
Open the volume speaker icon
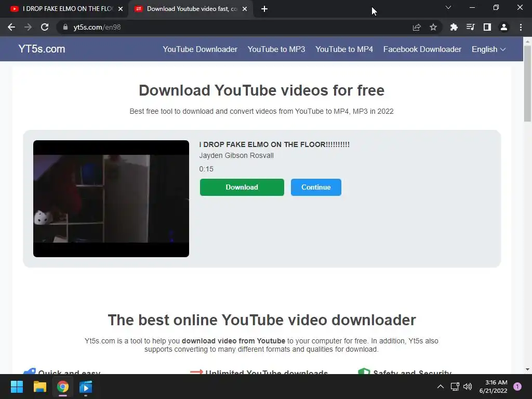click(468, 387)
